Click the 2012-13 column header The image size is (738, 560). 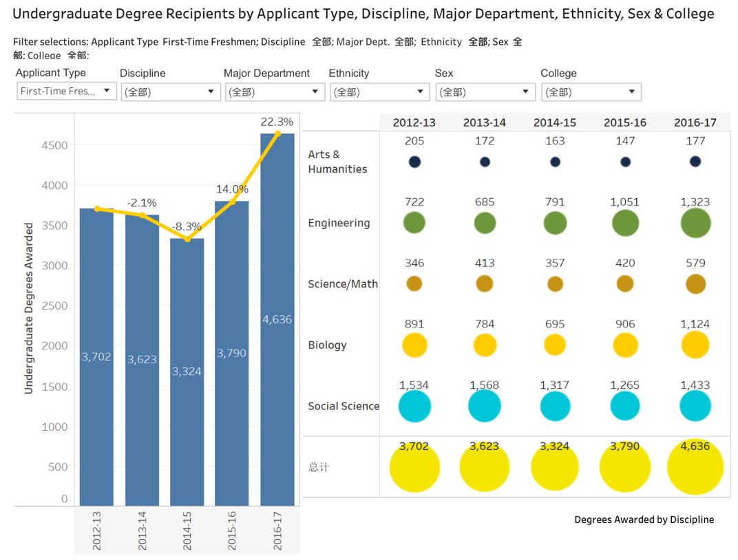click(414, 122)
